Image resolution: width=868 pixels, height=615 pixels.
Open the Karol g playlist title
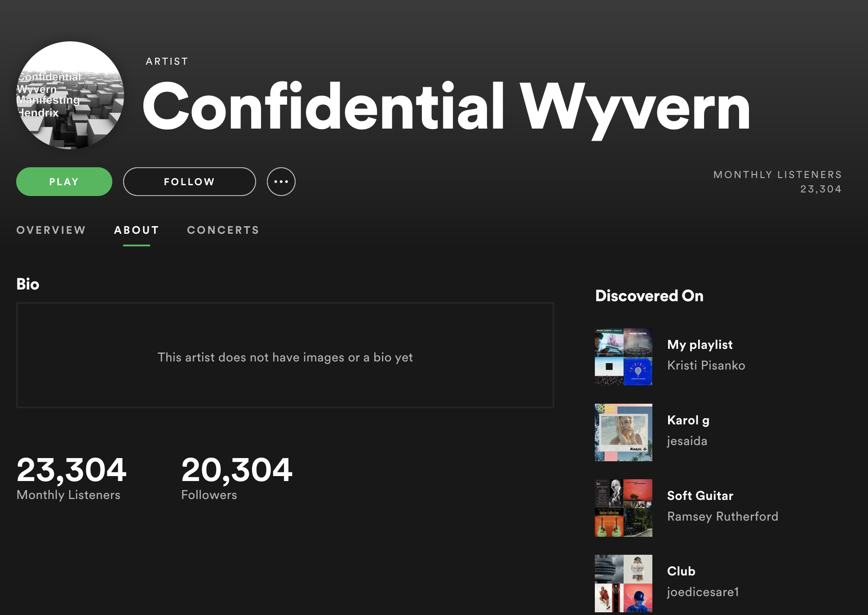click(x=688, y=420)
